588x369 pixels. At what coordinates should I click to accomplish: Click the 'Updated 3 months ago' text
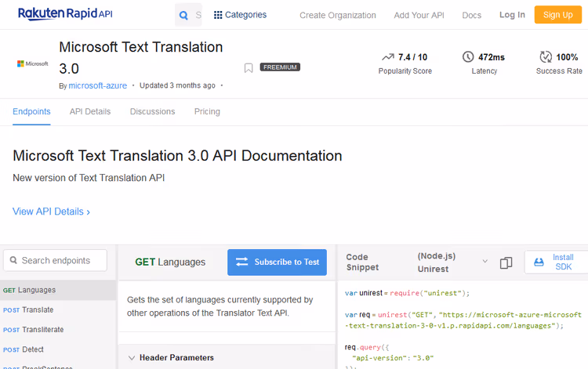[177, 85]
